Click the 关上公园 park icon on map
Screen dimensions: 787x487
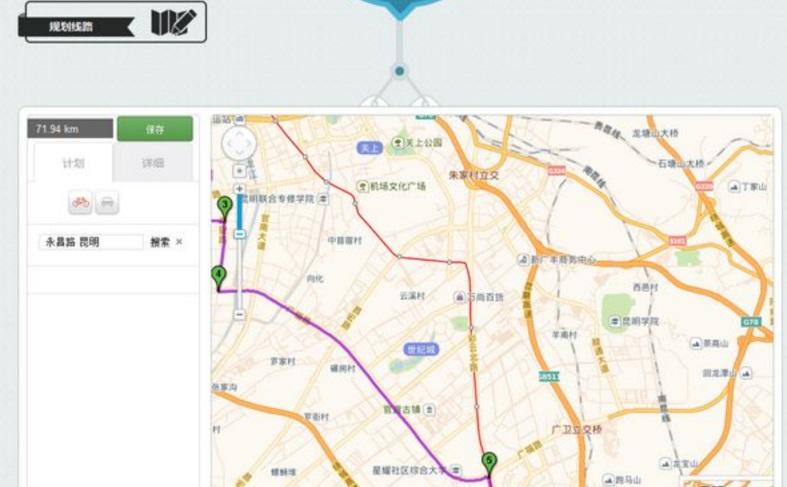[398, 143]
